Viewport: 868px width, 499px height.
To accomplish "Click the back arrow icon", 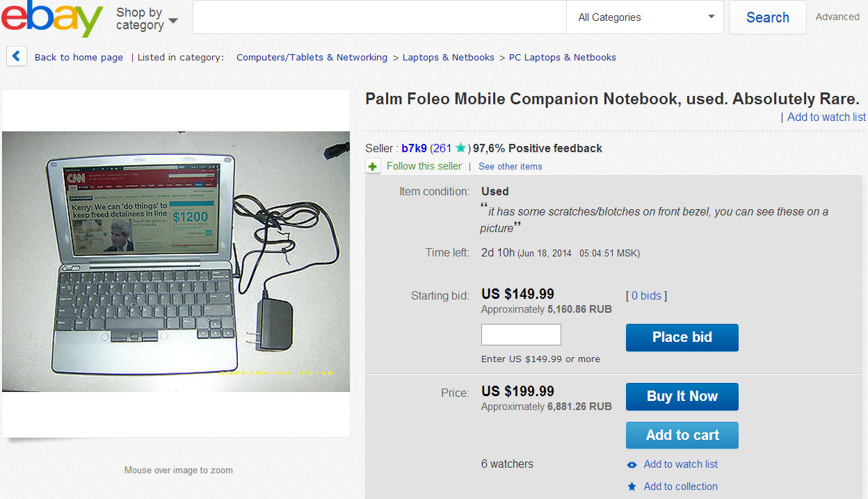I will pyautogui.click(x=17, y=56).
